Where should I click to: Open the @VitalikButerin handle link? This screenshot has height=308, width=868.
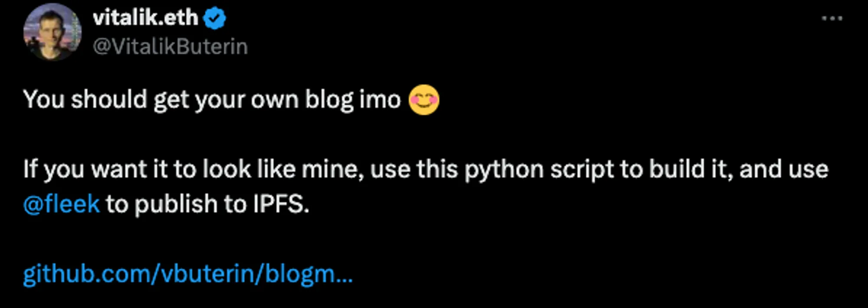tap(170, 46)
